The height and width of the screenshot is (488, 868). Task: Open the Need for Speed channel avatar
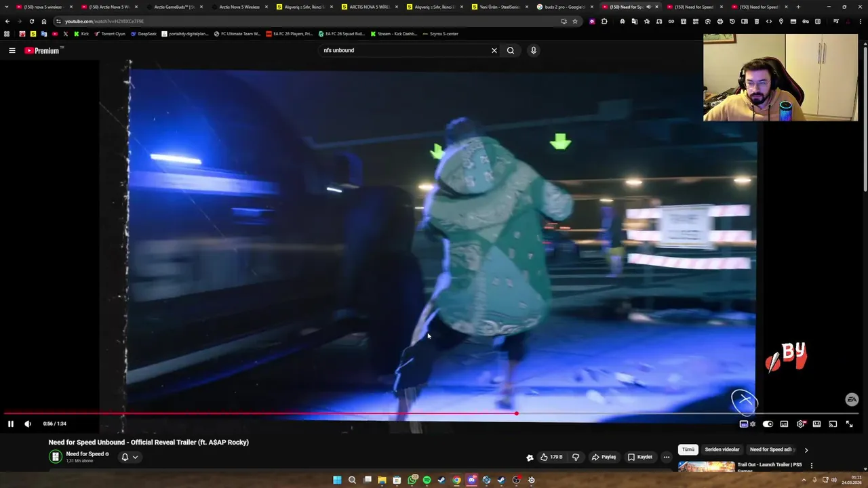(x=55, y=457)
